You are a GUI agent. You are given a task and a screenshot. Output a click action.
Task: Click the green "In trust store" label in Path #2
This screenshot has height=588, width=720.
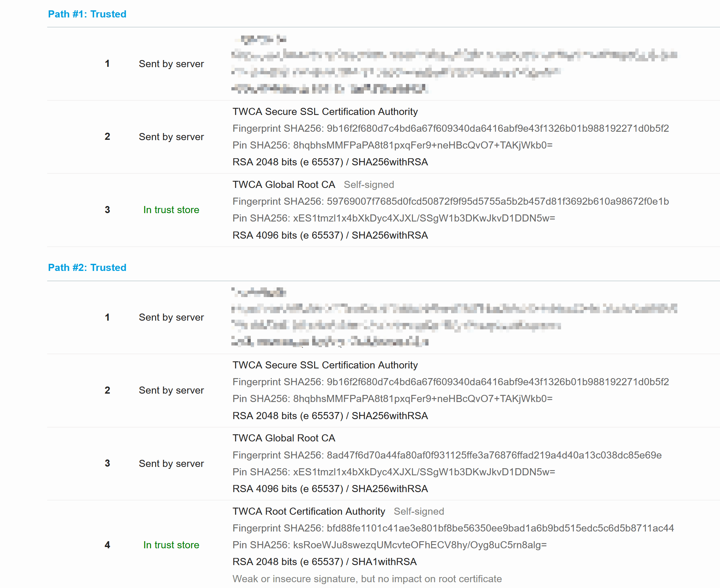171,545
